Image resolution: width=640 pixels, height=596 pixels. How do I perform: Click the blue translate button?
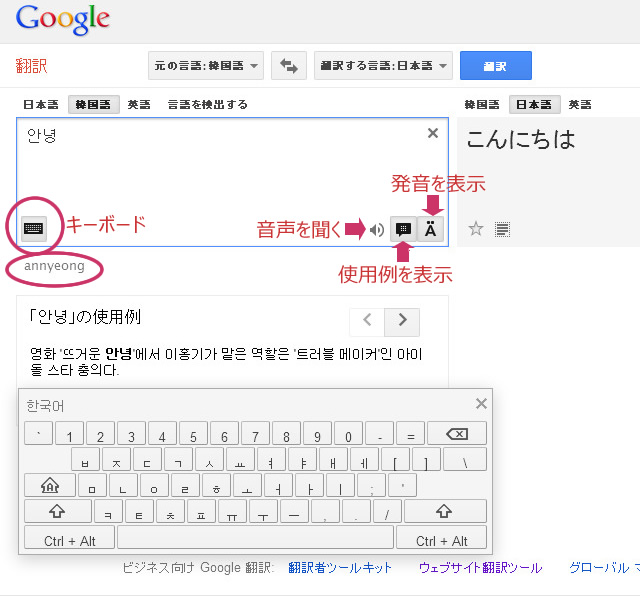[x=496, y=65]
